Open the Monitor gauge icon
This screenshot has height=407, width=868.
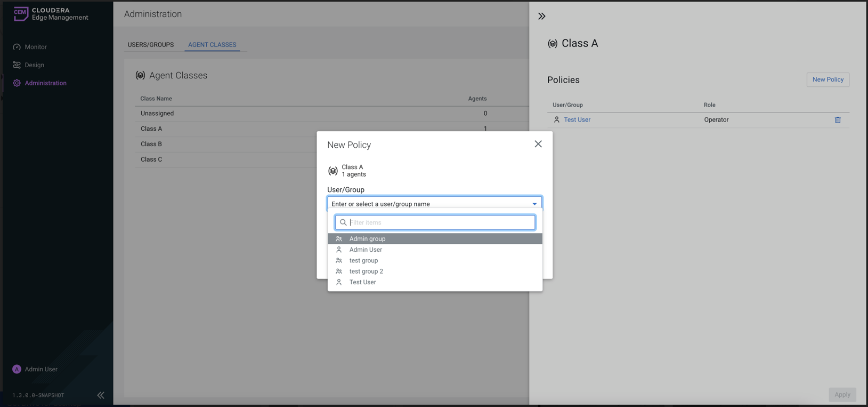17,47
